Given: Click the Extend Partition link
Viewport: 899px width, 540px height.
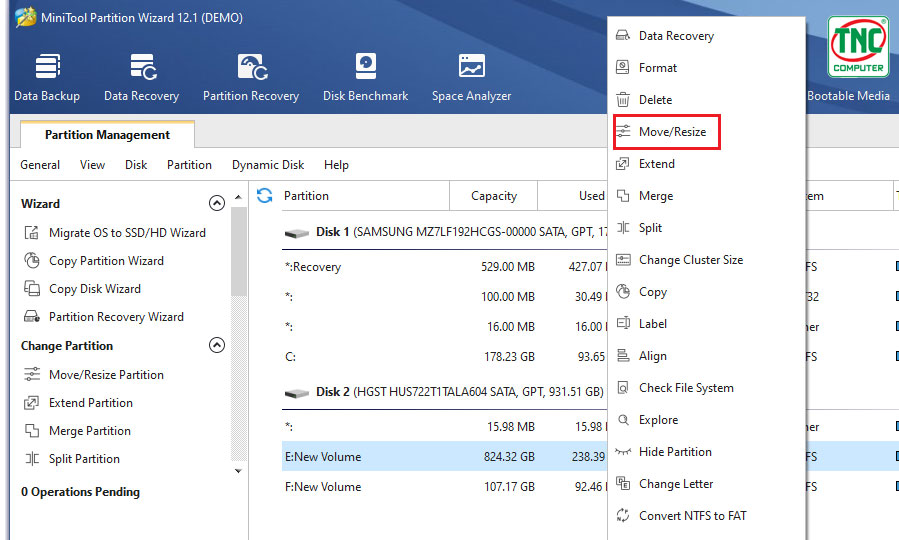Looking at the screenshot, I should pyautogui.click(x=91, y=403).
